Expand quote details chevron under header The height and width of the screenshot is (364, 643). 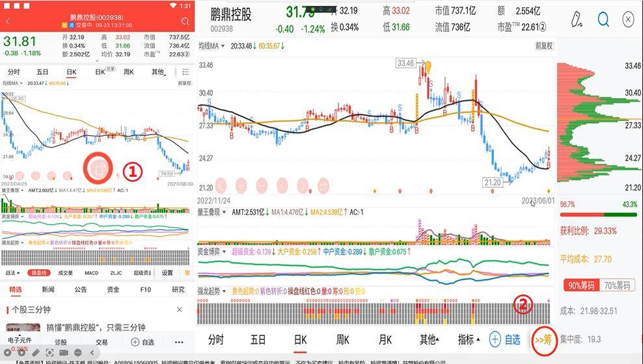tap(97, 61)
